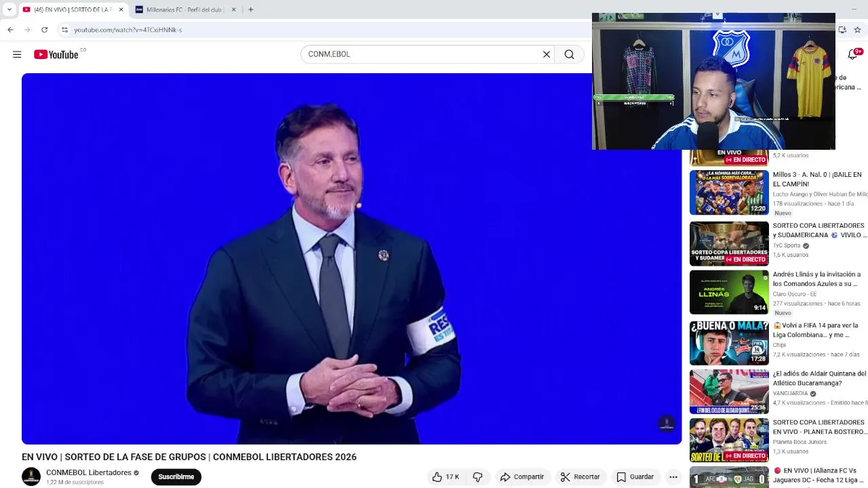Go to YouTube home via the logo
Viewport: 868px width, 488px height.
56,54
